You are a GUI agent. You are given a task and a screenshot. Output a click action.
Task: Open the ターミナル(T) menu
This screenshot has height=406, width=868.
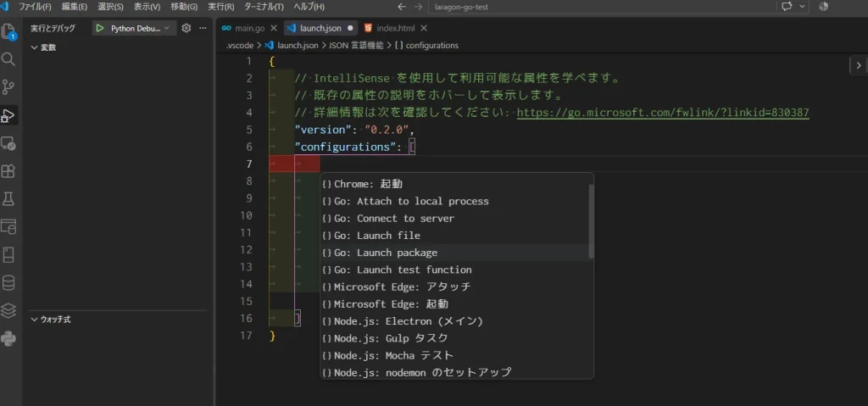[264, 7]
